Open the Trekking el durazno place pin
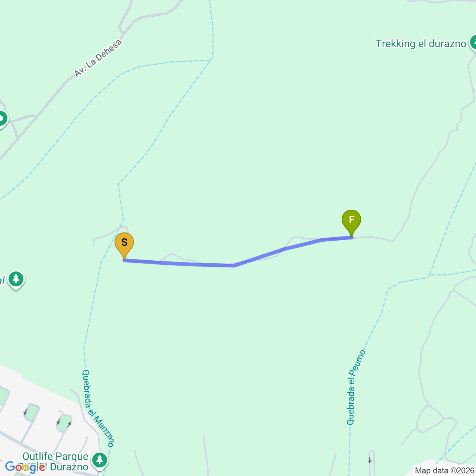 (x=473, y=43)
